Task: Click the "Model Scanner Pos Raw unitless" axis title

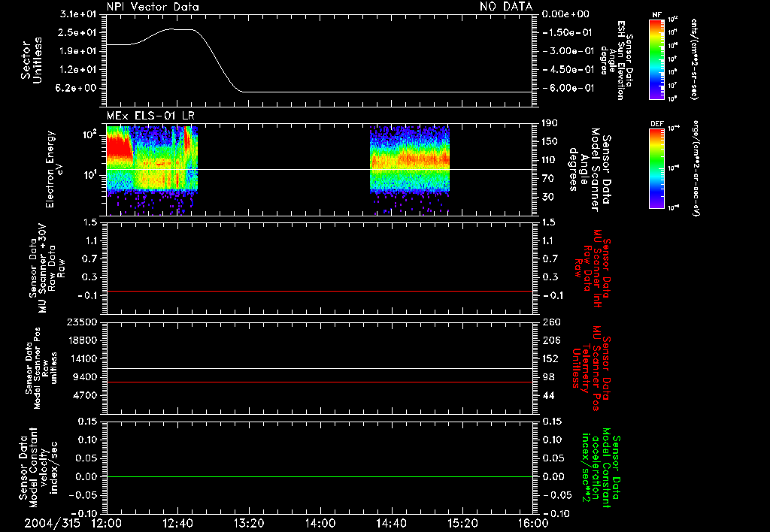Action: tap(41, 369)
